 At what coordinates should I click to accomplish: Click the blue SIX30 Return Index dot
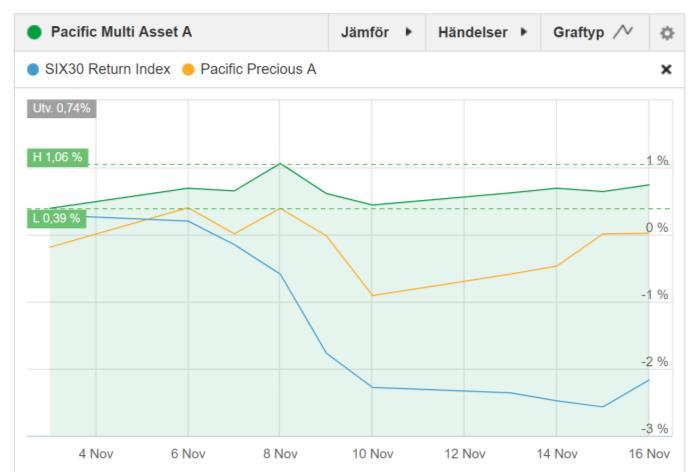pos(33,69)
